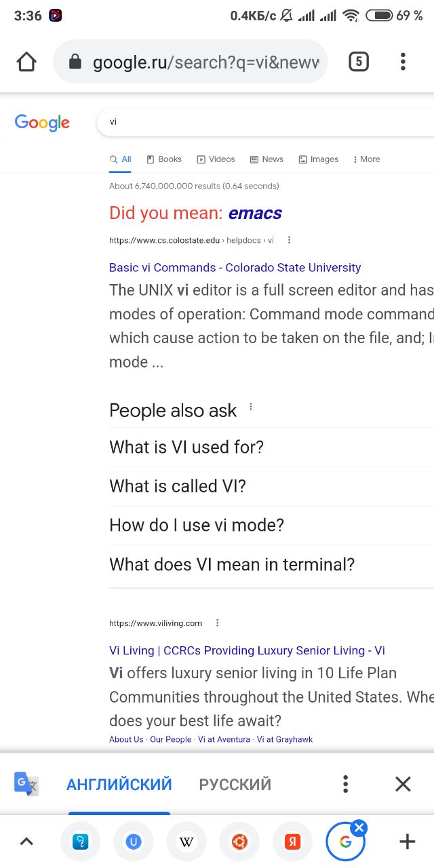The width and height of the screenshot is (434, 868).
Task: Expand "How do I use vi mode?"
Action: tap(271, 526)
